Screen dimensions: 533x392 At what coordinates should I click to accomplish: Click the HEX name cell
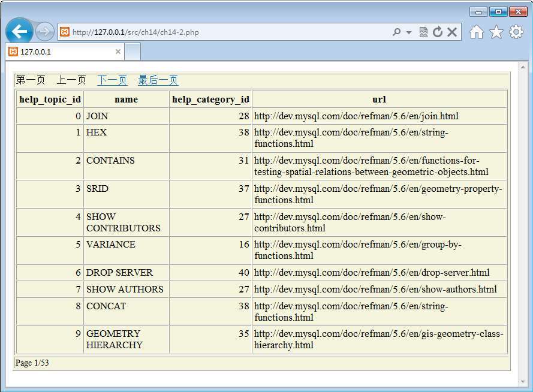[126, 138]
